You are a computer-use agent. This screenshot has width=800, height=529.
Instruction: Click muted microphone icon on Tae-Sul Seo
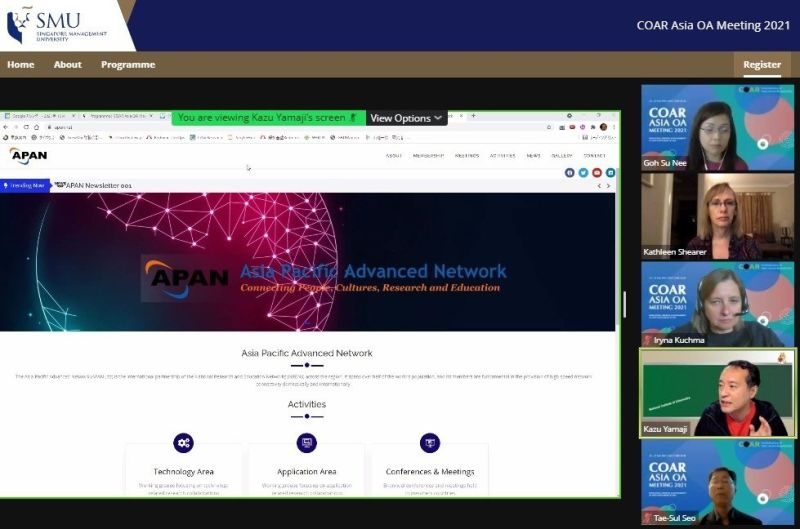click(647, 518)
